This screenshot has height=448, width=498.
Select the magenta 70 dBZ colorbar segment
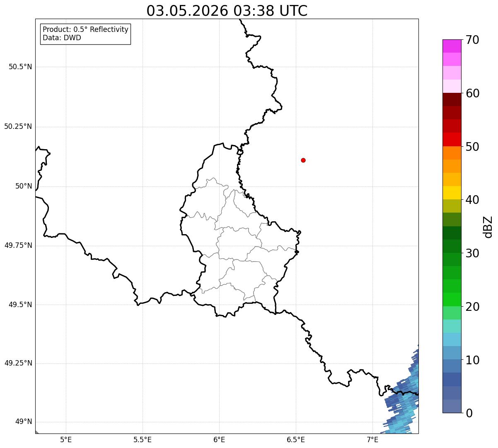[x=452, y=46]
